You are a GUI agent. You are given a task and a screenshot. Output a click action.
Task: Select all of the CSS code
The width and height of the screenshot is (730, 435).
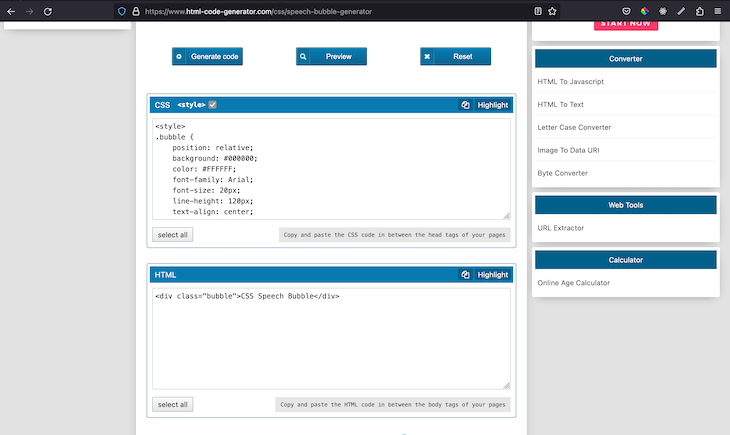(x=171, y=235)
